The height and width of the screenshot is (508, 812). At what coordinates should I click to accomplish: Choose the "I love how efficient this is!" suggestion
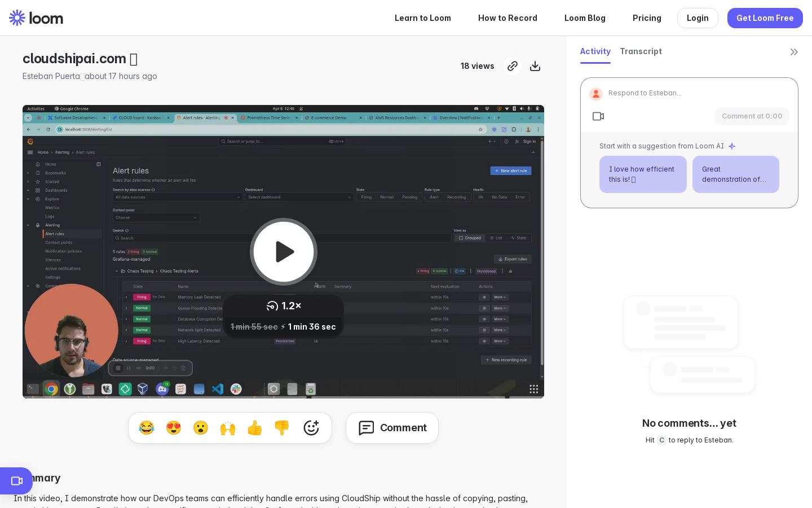click(x=643, y=174)
